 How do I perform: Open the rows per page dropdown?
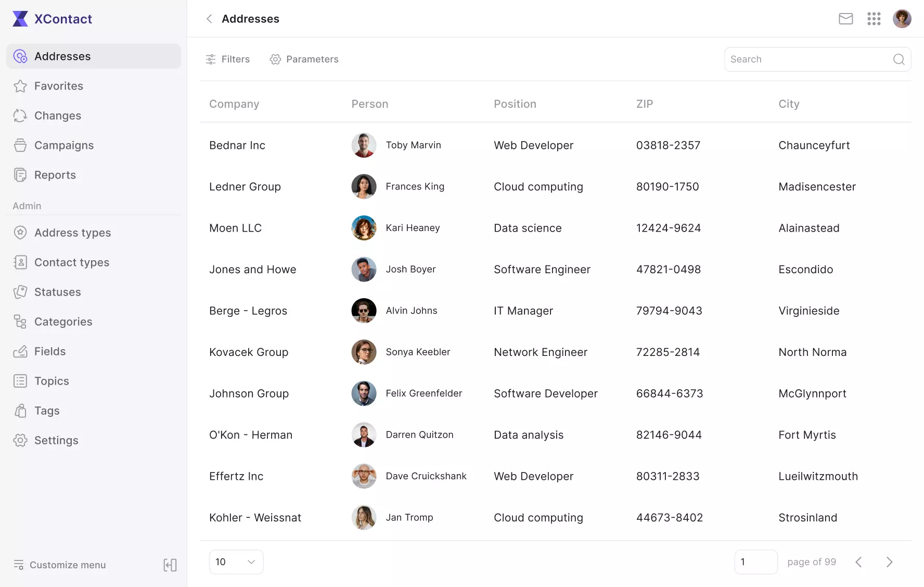pos(236,562)
